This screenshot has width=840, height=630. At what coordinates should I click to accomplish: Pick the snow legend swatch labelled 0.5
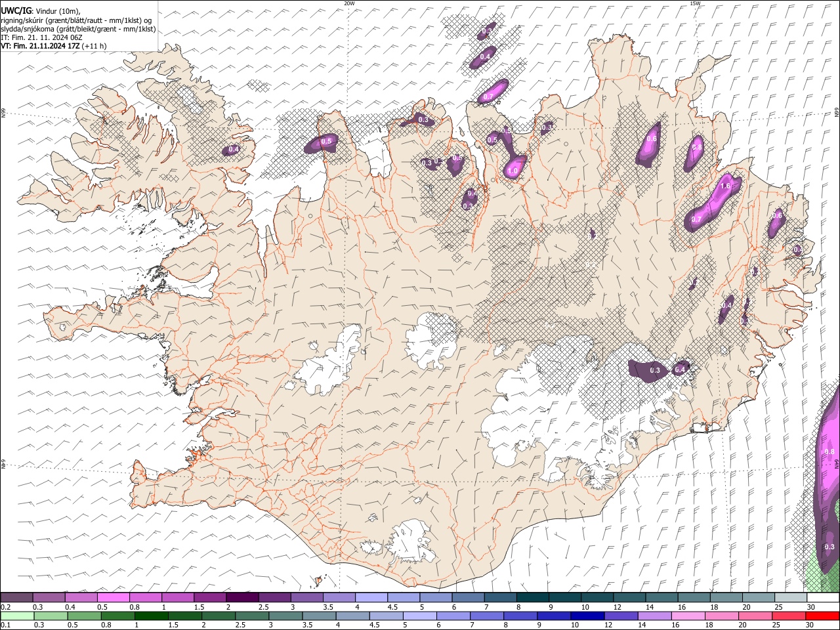point(114,597)
